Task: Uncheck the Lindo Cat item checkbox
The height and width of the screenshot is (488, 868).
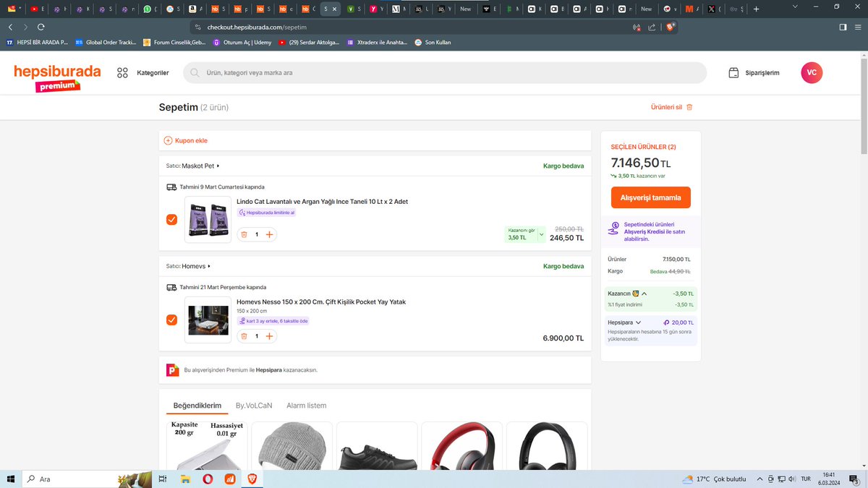Action: click(171, 220)
